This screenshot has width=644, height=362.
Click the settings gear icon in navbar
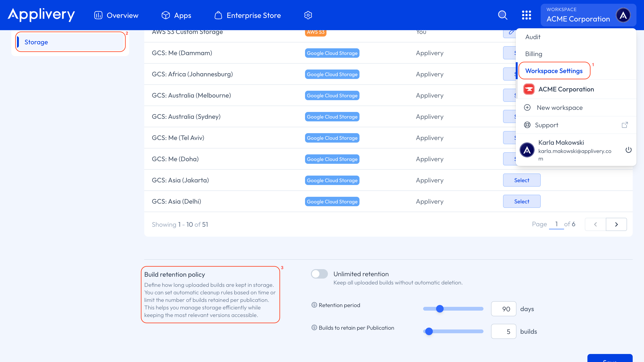click(x=308, y=15)
